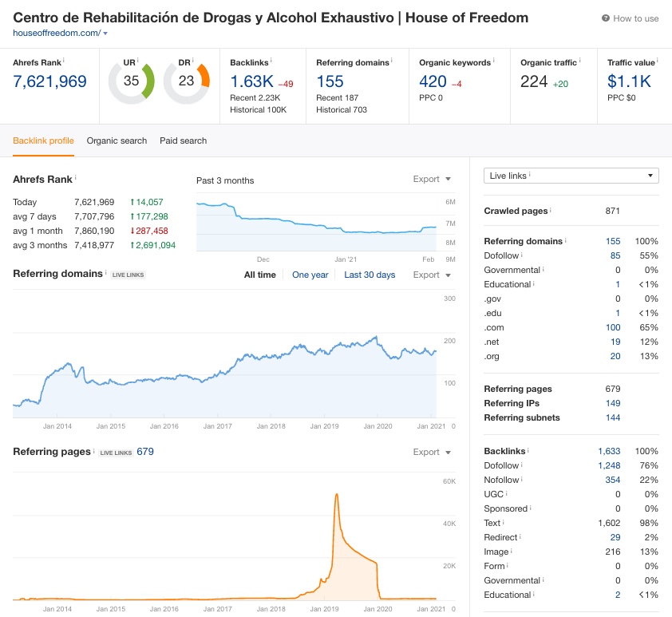Click the DR 23 gauge
The width and height of the screenshot is (672, 617).
187,81
